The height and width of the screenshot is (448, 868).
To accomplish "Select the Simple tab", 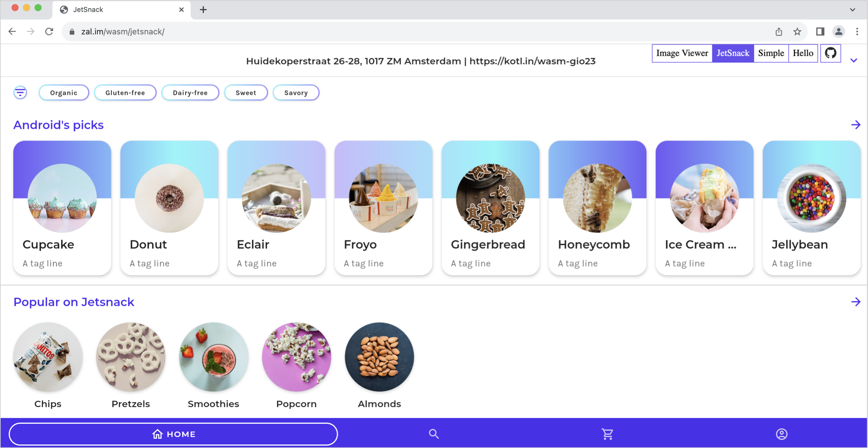I will coord(771,53).
